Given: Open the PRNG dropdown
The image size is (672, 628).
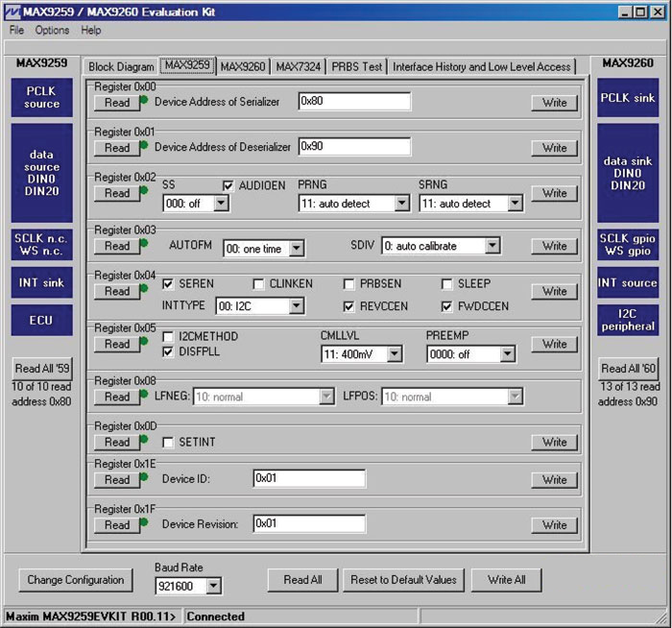Looking at the screenshot, I should tap(401, 204).
